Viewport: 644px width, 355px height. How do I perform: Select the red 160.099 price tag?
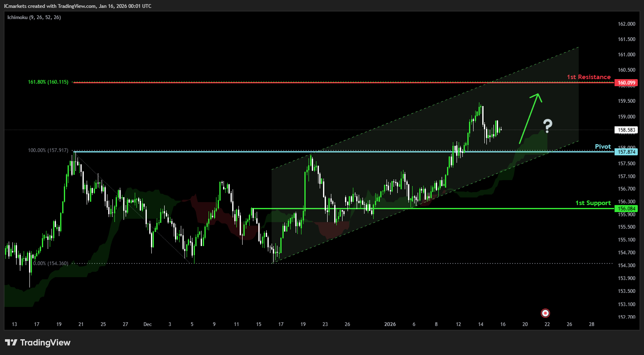626,83
